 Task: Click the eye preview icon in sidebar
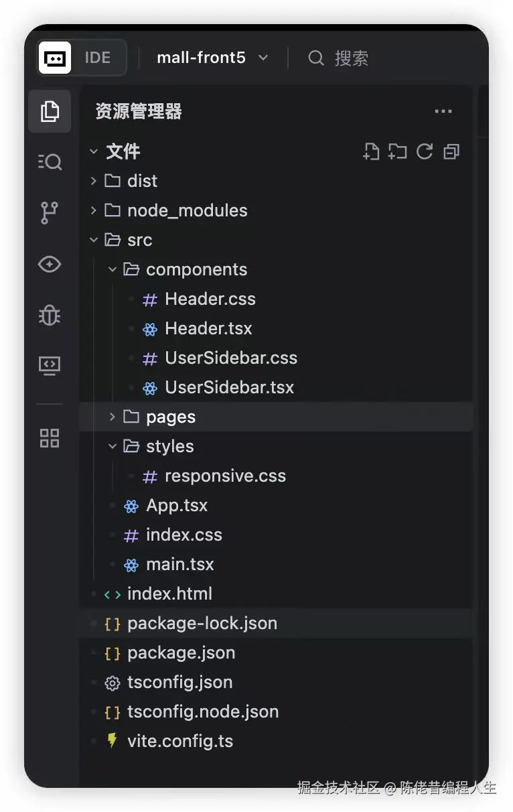click(x=50, y=264)
